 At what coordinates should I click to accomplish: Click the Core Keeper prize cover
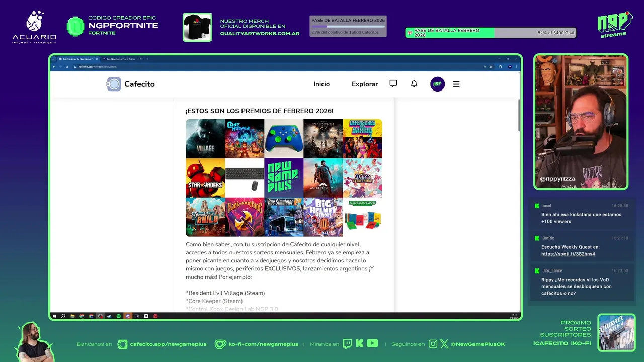coord(245,138)
